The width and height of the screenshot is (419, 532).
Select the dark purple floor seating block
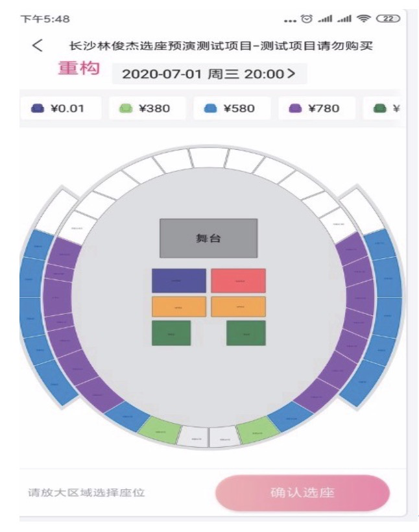click(x=178, y=280)
